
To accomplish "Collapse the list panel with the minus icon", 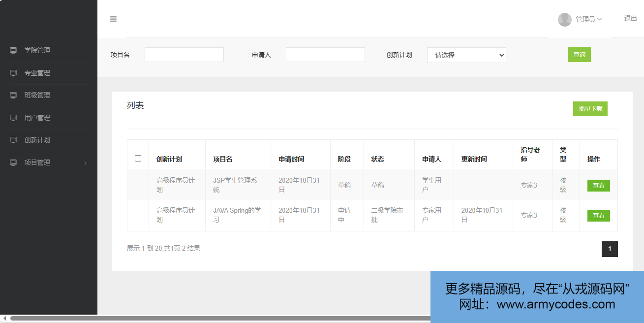I will (x=615, y=111).
